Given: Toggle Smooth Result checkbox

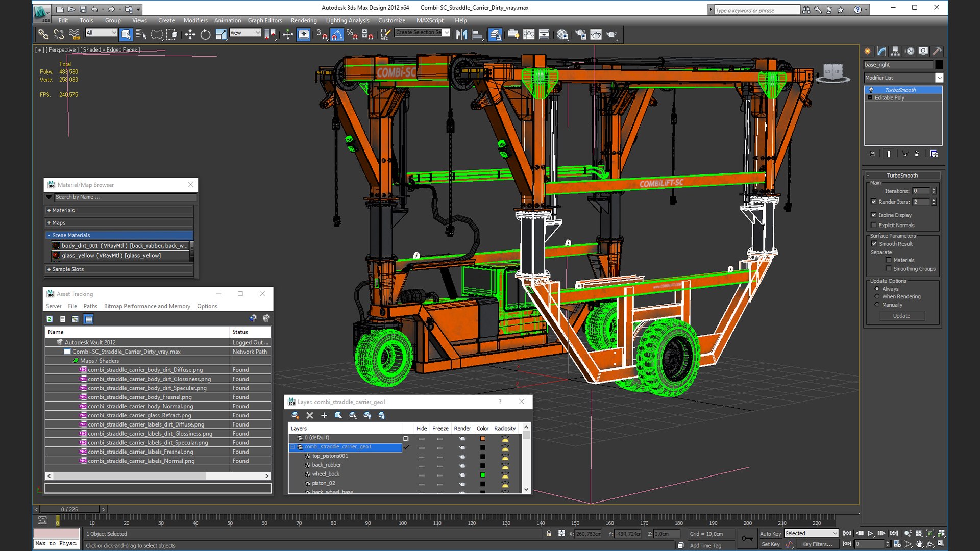Looking at the screenshot, I should click(x=874, y=244).
